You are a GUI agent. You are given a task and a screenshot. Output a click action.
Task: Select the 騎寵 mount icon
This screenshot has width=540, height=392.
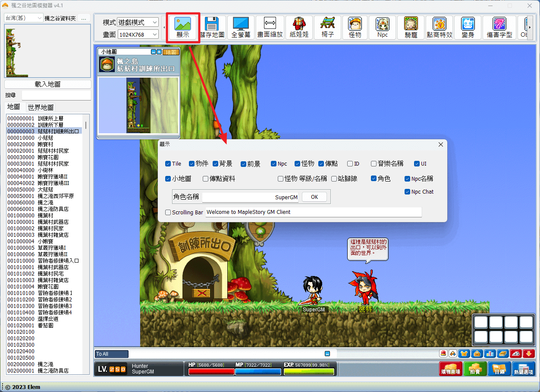pyautogui.click(x=411, y=28)
